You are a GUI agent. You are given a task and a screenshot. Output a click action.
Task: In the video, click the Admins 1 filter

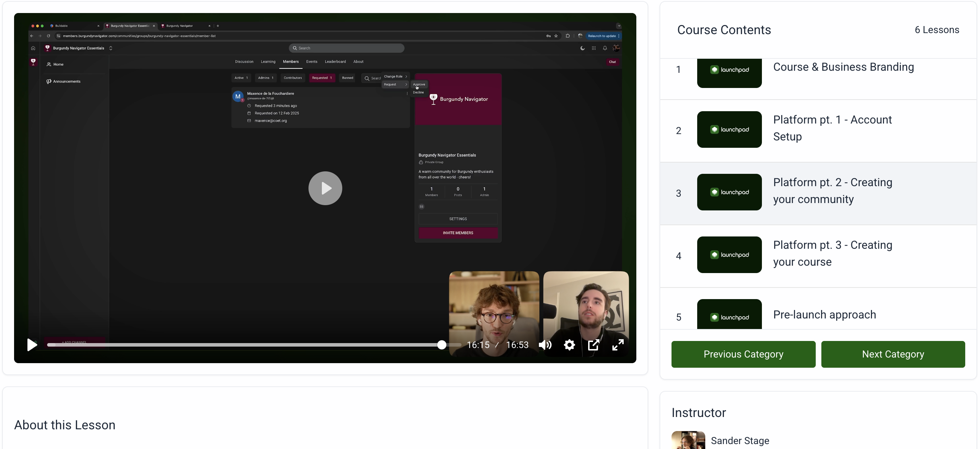coord(266,78)
